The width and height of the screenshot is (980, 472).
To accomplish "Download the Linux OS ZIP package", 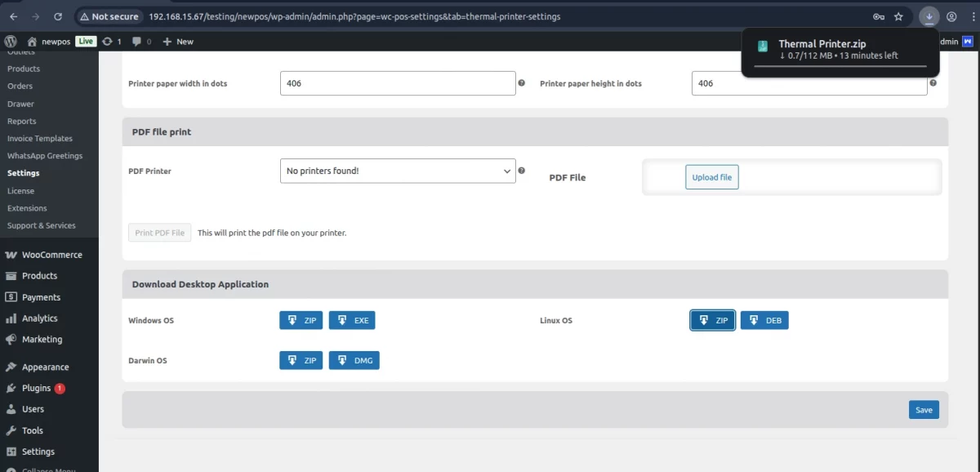I will [713, 320].
